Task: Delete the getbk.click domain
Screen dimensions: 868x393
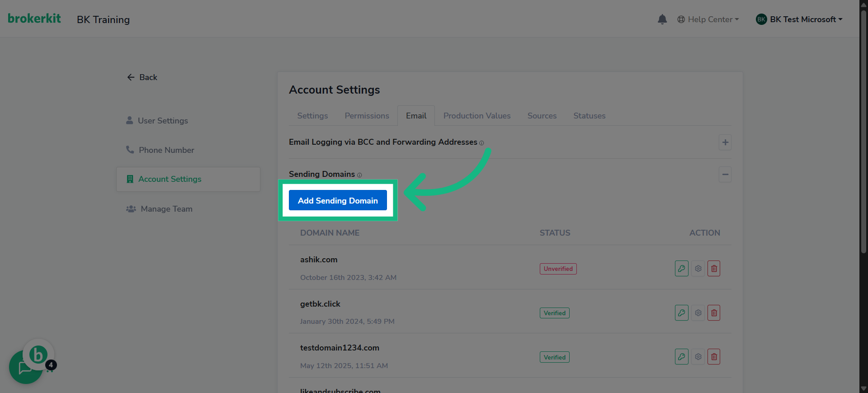Action: [x=714, y=313]
